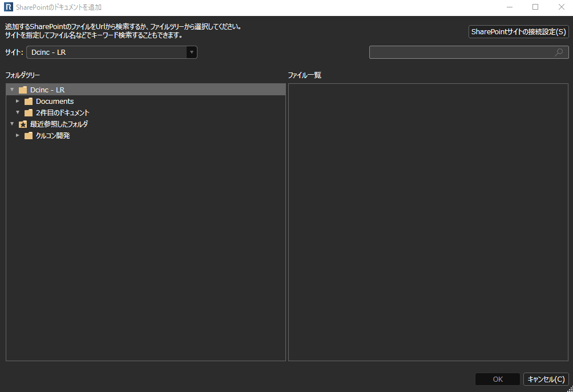Select クルコン開発 in recent folders
This screenshot has height=392, width=573.
pyautogui.click(x=53, y=136)
